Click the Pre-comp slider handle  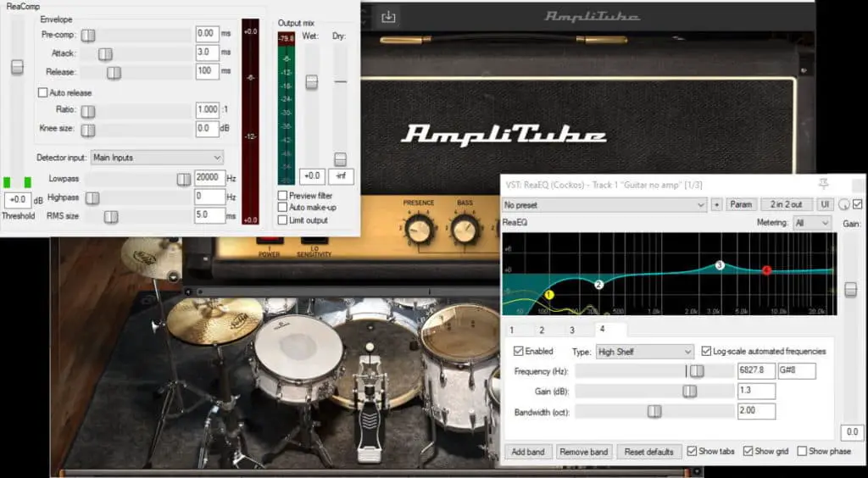click(x=87, y=36)
